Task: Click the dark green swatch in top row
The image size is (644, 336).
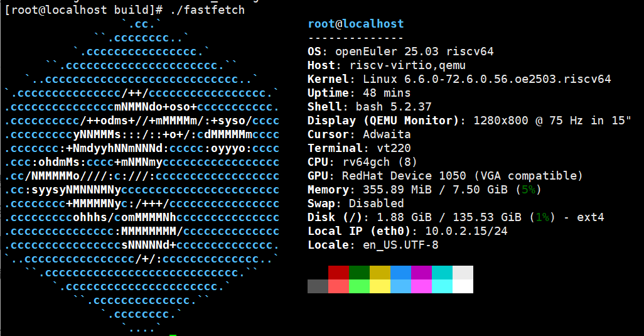Action: click(359, 273)
